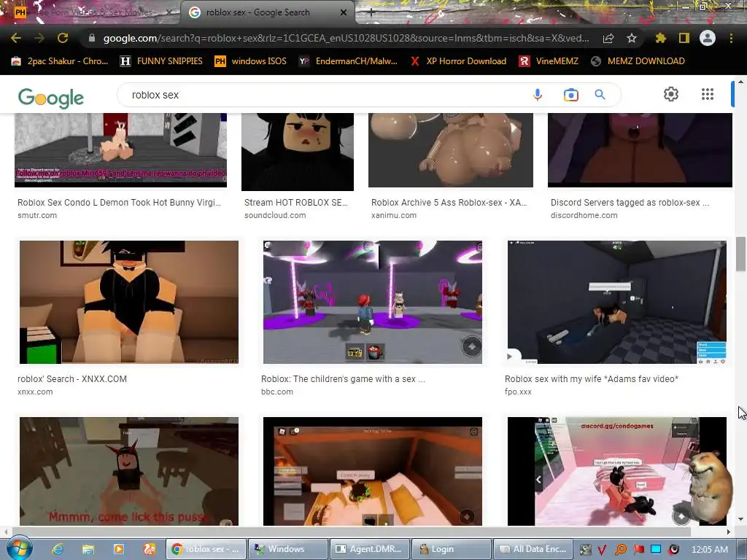Open the 2pac Shakur bookmark
The image size is (747, 560).
click(x=60, y=61)
